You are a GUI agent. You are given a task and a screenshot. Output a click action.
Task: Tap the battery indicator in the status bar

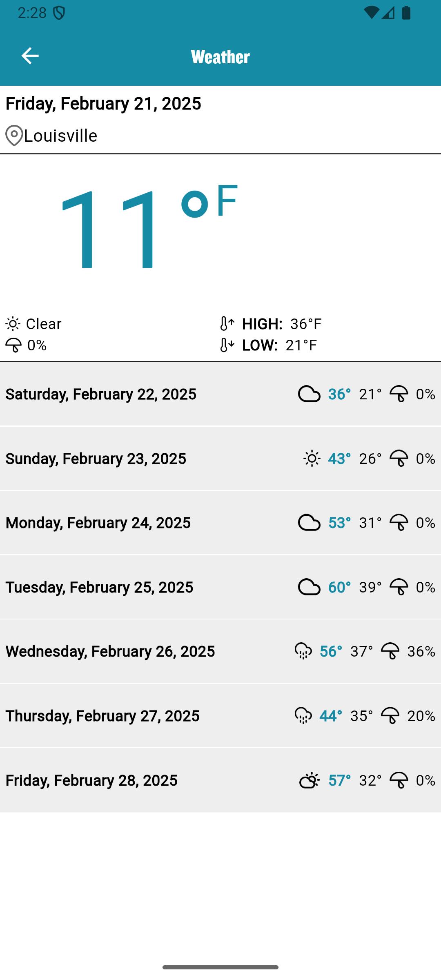tap(406, 13)
